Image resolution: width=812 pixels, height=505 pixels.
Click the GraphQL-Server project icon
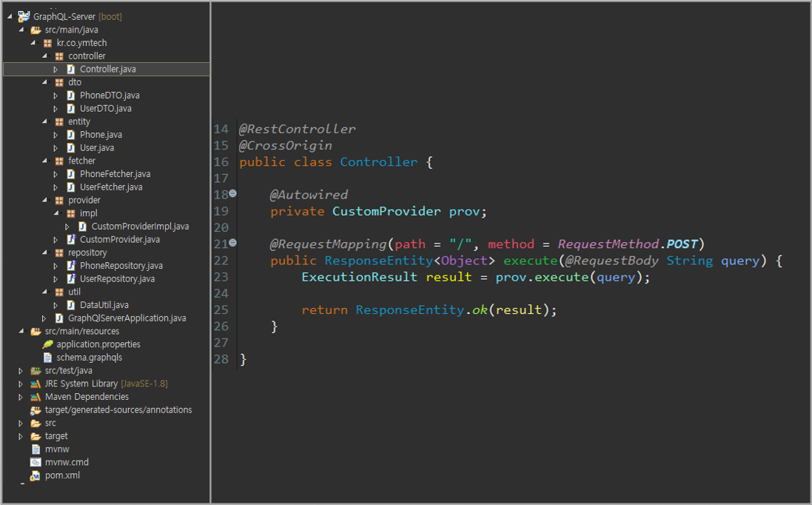(x=24, y=16)
